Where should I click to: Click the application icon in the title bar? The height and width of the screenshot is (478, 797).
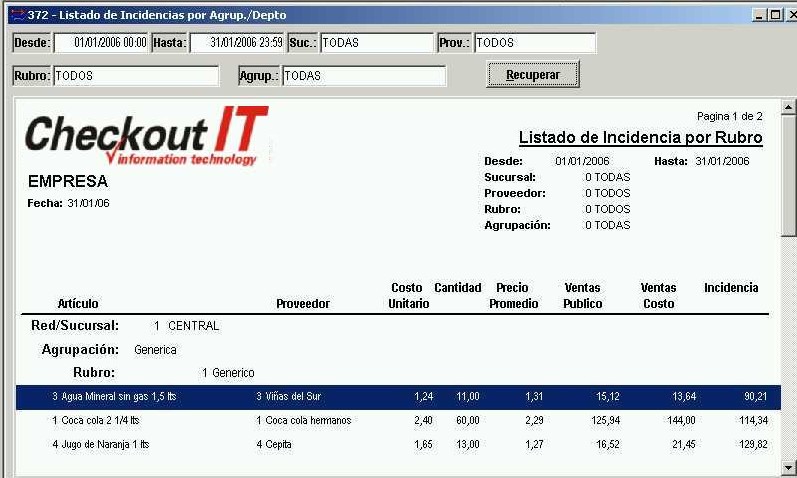tap(17, 15)
